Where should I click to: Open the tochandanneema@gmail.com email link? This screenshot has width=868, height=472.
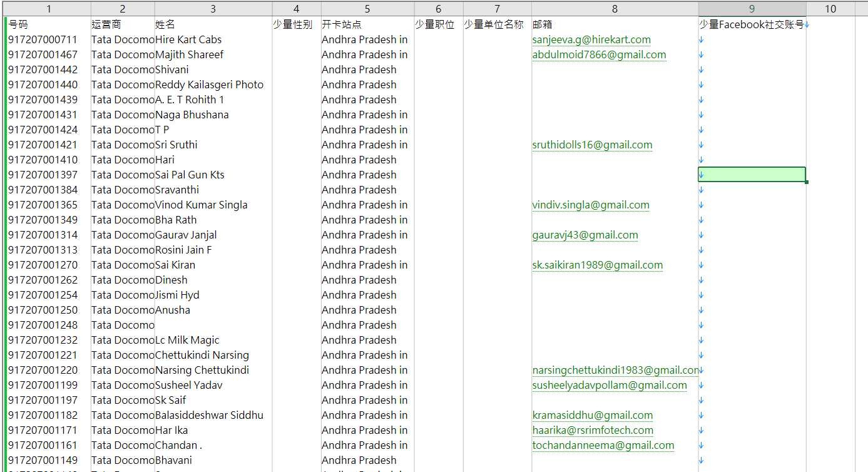pyautogui.click(x=603, y=445)
